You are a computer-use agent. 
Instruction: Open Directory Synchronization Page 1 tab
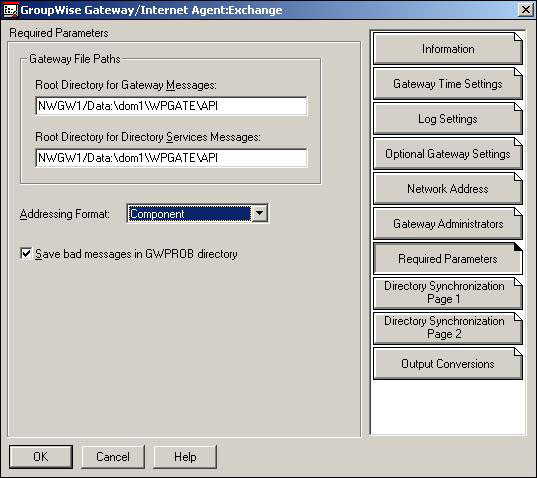[448, 293]
